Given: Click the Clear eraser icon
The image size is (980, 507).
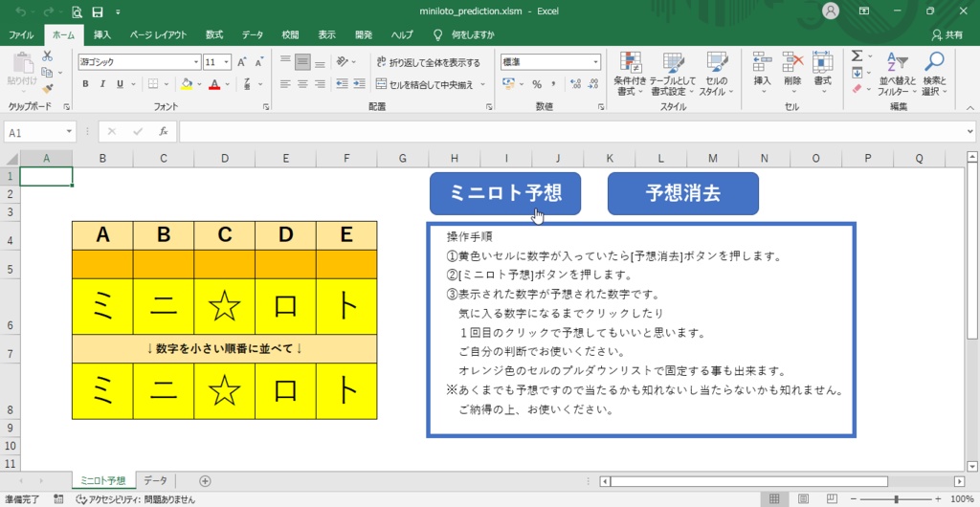Looking at the screenshot, I should coord(857,89).
